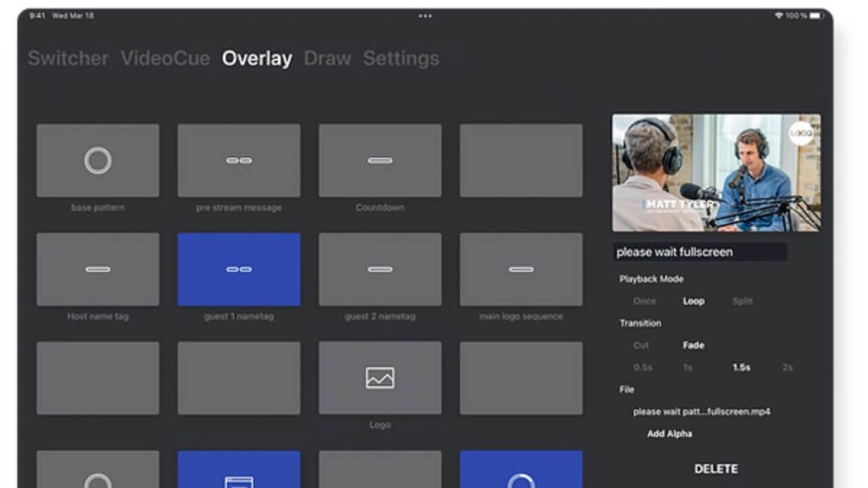
Task: Tap the main logo sequence tile
Action: [520, 269]
